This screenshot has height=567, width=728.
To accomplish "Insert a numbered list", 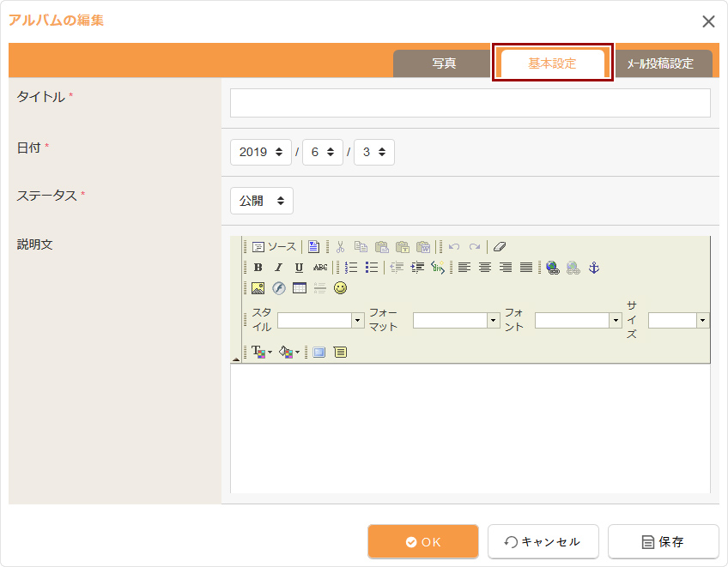I will point(351,268).
